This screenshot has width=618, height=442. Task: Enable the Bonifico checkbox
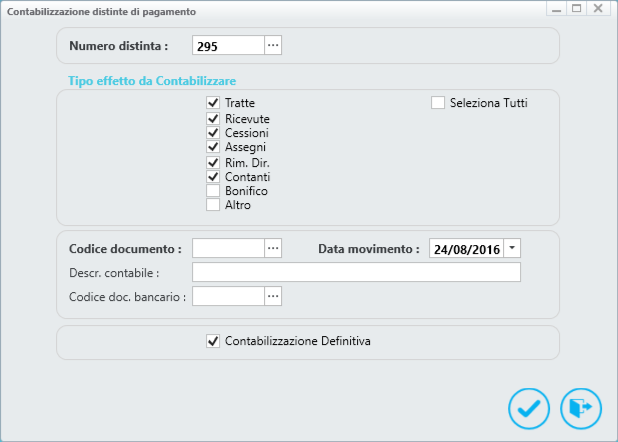click(213, 191)
